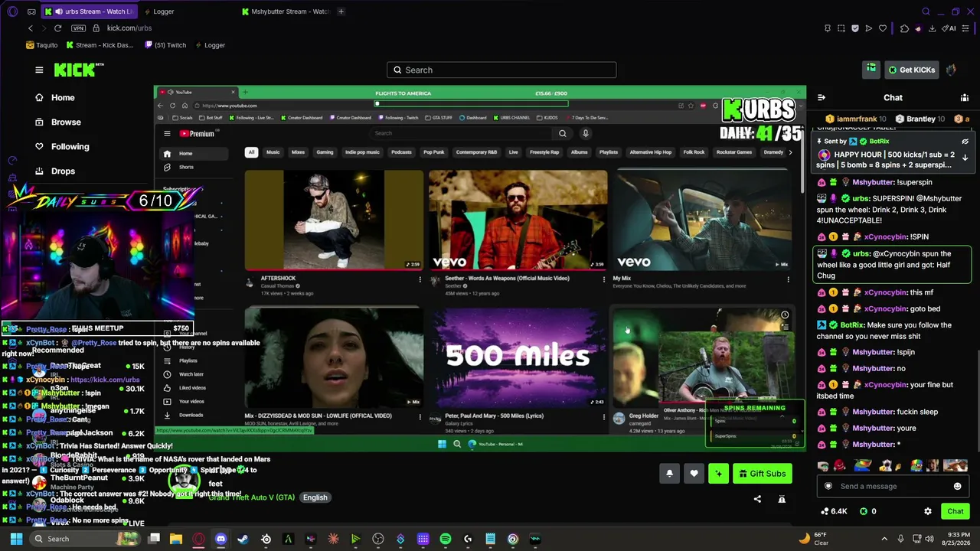Open the Kick sidebar hamburger menu
Viewport: 980px width, 551px height.
click(39, 70)
